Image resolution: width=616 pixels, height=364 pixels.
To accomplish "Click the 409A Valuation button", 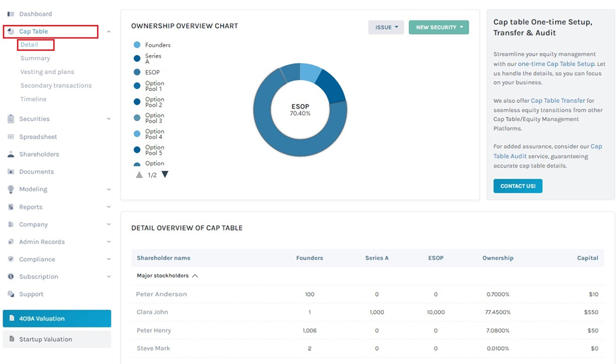I will click(57, 318).
